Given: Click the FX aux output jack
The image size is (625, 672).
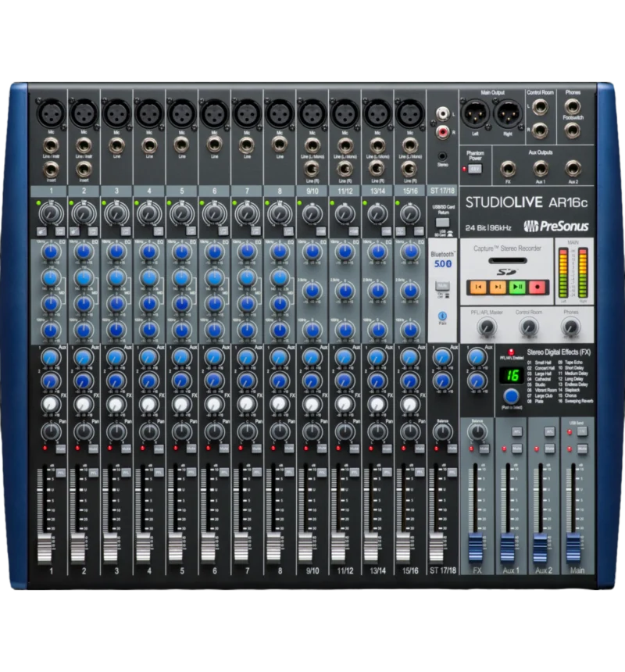Looking at the screenshot, I should click(508, 169).
